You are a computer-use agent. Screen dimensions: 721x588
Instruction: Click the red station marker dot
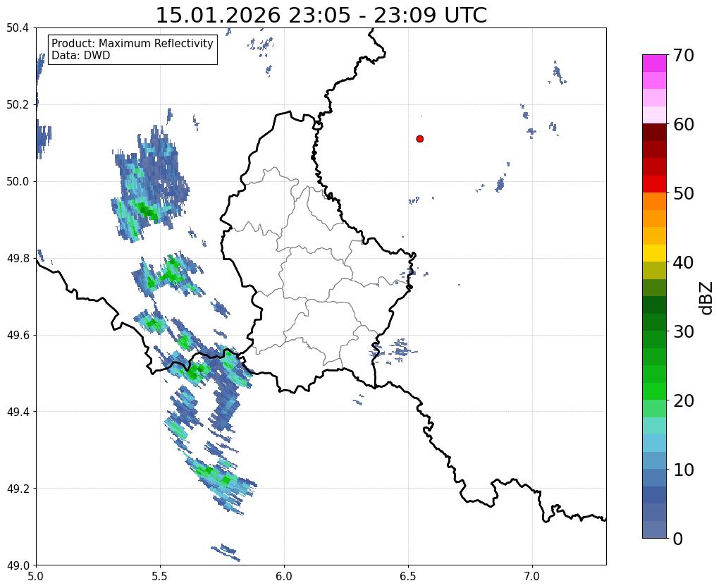tap(419, 138)
